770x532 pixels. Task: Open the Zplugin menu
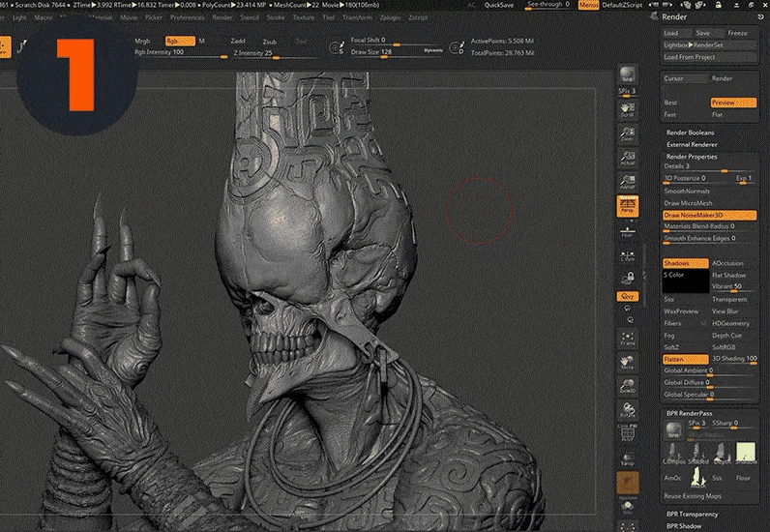(x=390, y=17)
